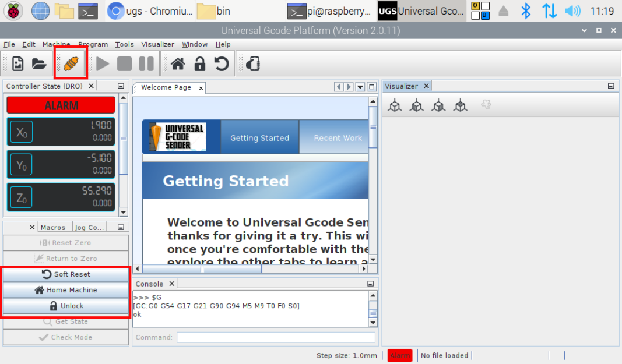
Task: Open the Visualizer menu
Action: coord(158,44)
